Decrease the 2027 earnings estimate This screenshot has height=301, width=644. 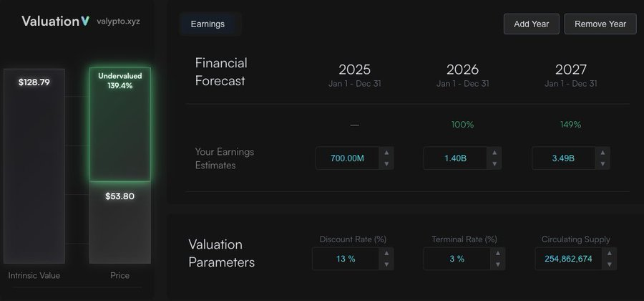(x=603, y=164)
